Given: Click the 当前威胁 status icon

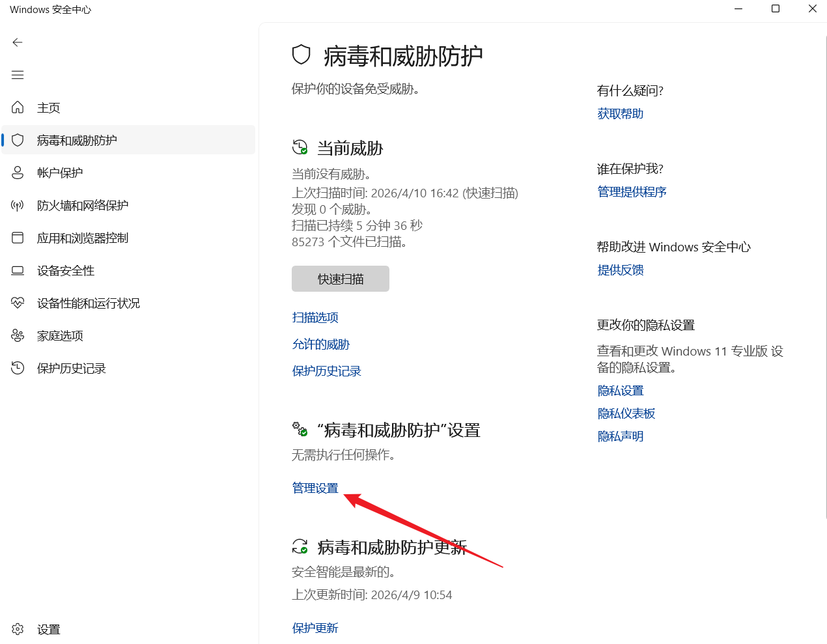Looking at the screenshot, I should (x=300, y=148).
